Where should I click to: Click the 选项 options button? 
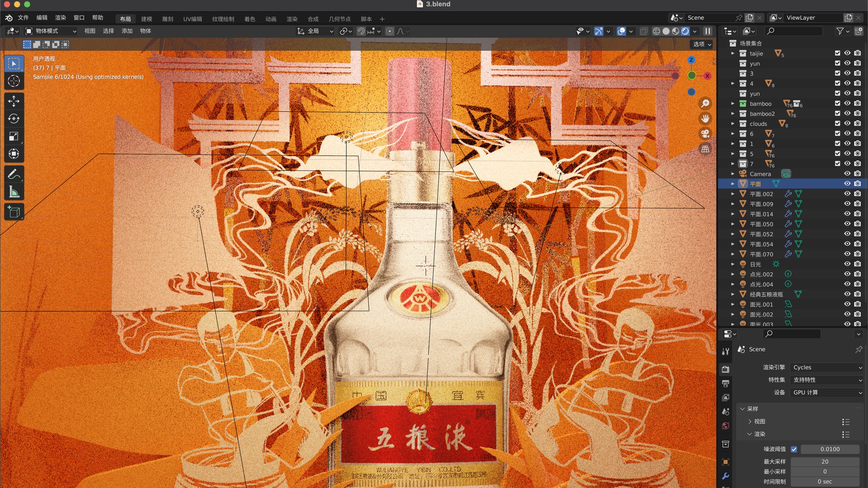(x=702, y=44)
